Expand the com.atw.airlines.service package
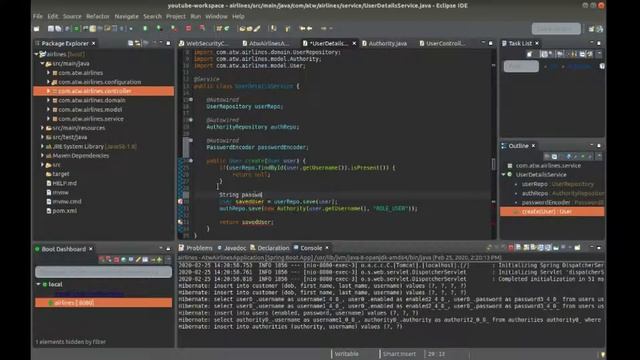Image resolution: width=640 pixels, height=360 pixels. pyautogui.click(x=48, y=119)
